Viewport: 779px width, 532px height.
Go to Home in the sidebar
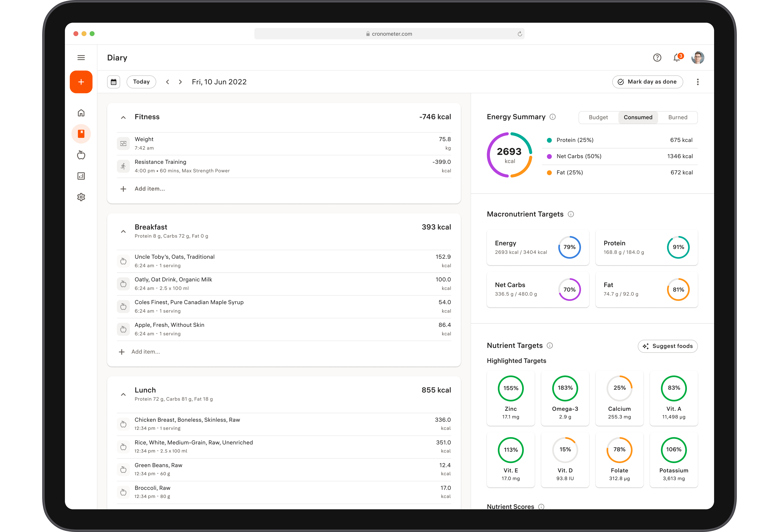click(81, 113)
